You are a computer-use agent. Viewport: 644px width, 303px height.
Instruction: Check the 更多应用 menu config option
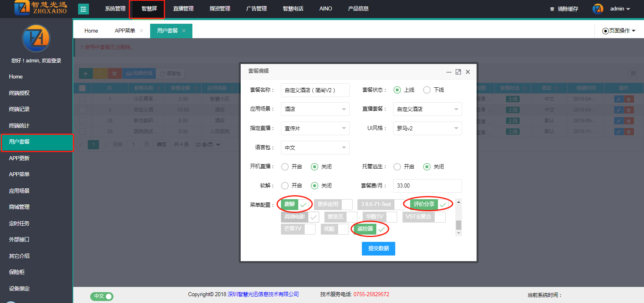tap(347, 204)
